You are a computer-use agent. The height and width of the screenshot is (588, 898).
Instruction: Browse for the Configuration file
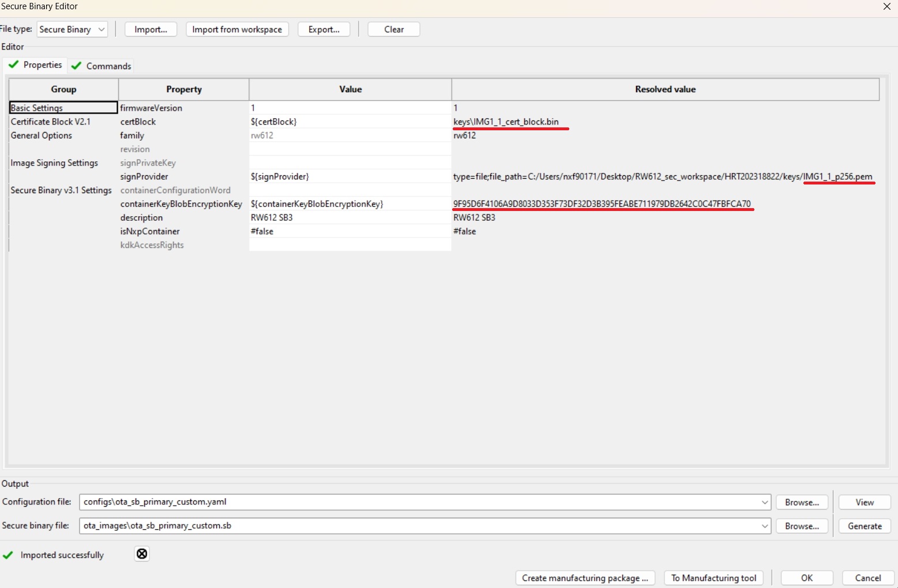[802, 502]
